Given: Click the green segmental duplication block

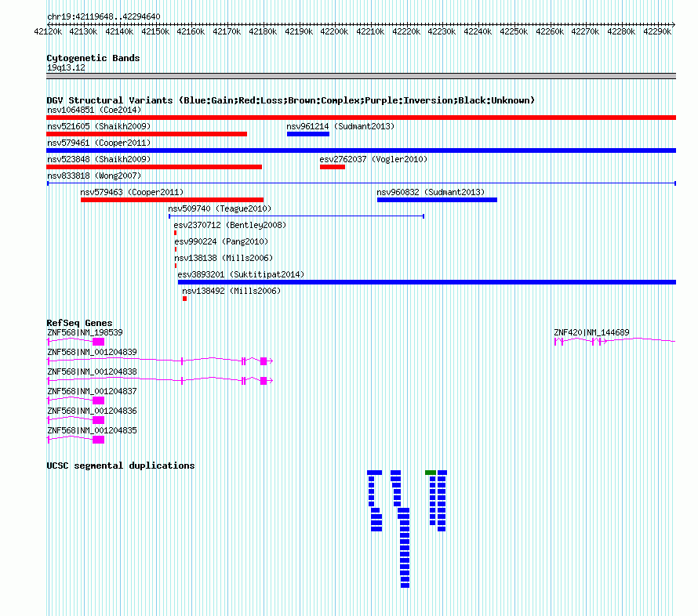Looking at the screenshot, I should point(431,473).
